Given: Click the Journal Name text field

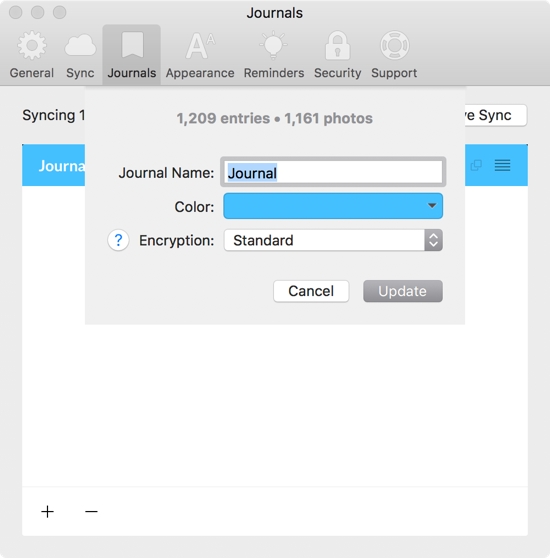Looking at the screenshot, I should 333,172.
